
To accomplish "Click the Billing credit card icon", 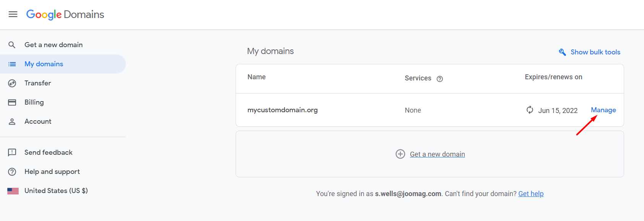I will pos(12,102).
